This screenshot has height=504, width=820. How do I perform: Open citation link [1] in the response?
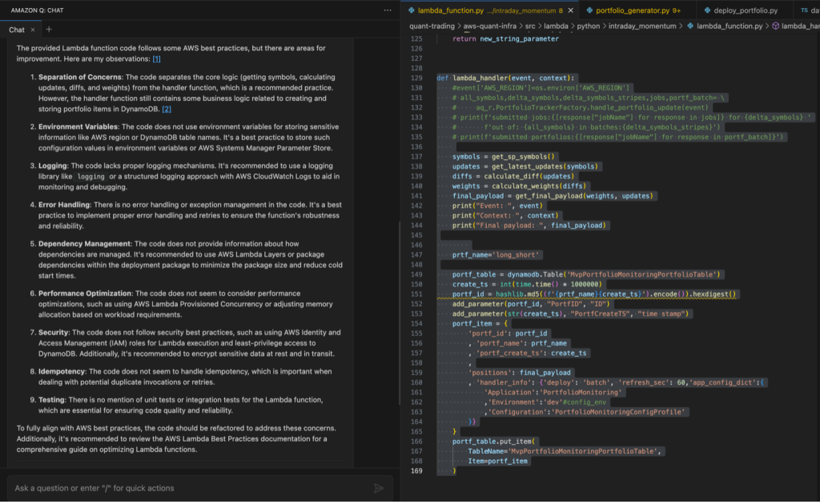pyautogui.click(x=157, y=58)
